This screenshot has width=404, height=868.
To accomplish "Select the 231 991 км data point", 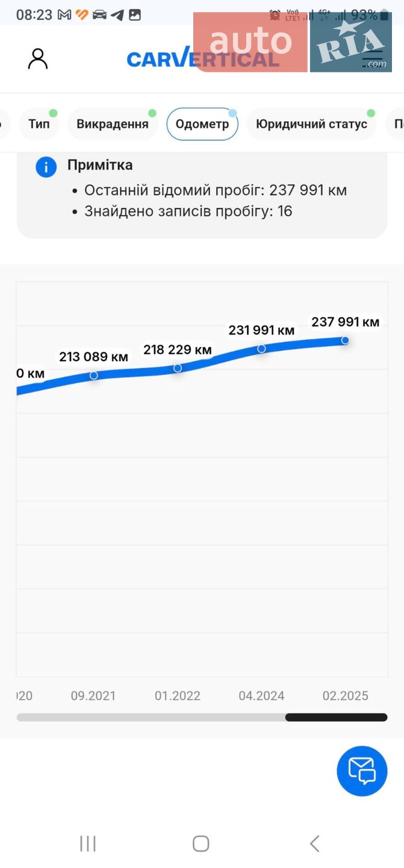I will pyautogui.click(x=261, y=348).
